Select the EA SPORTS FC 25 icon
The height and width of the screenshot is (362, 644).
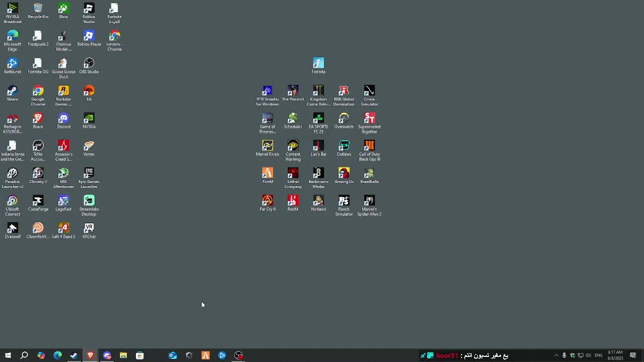[x=318, y=124]
